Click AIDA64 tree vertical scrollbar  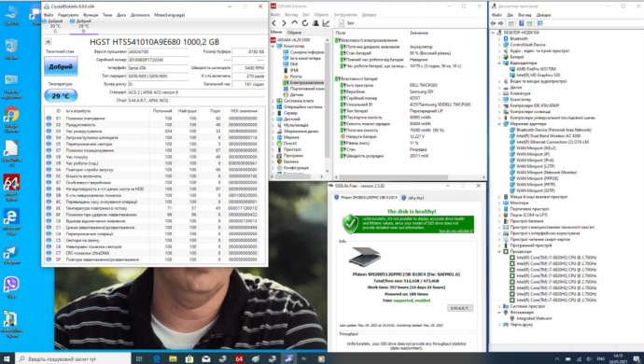point(328,105)
